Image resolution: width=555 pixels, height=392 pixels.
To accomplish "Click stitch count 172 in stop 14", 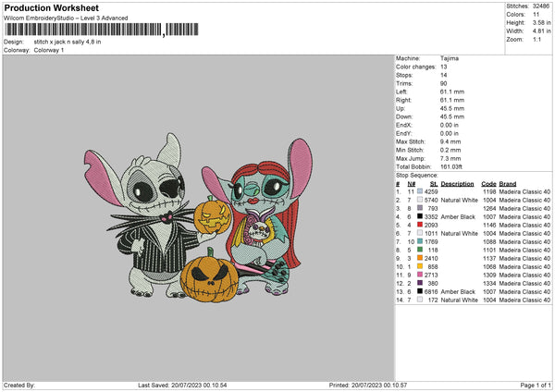I will (433, 300).
